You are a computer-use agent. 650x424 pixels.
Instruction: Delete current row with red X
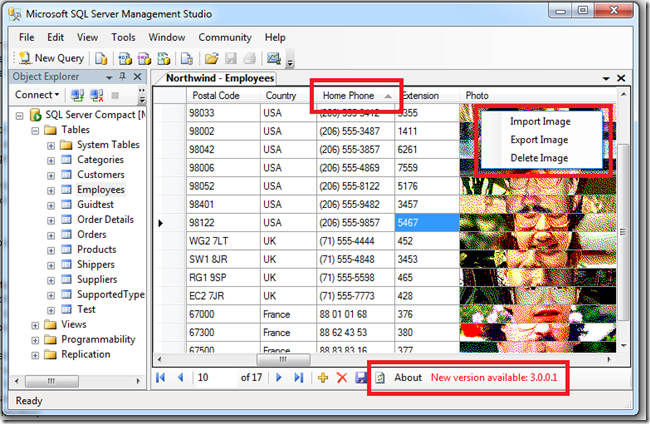coord(341,378)
